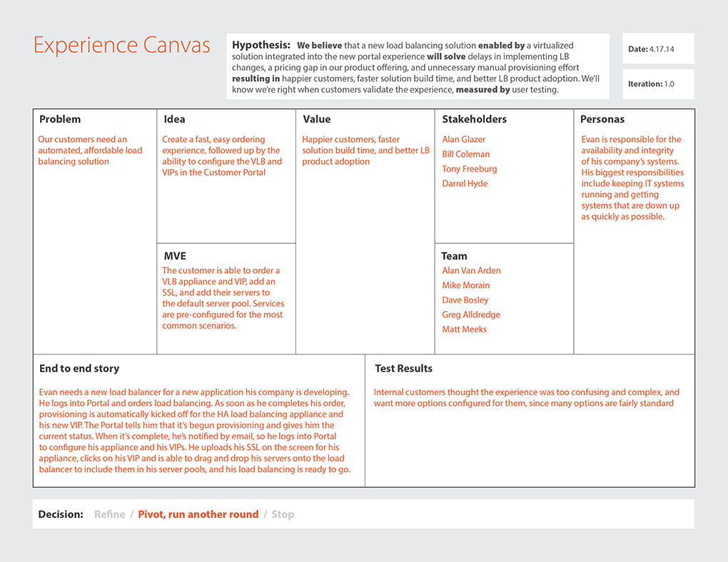The height and width of the screenshot is (562, 728).
Task: Choose Pivot, run another round
Action: point(198,514)
